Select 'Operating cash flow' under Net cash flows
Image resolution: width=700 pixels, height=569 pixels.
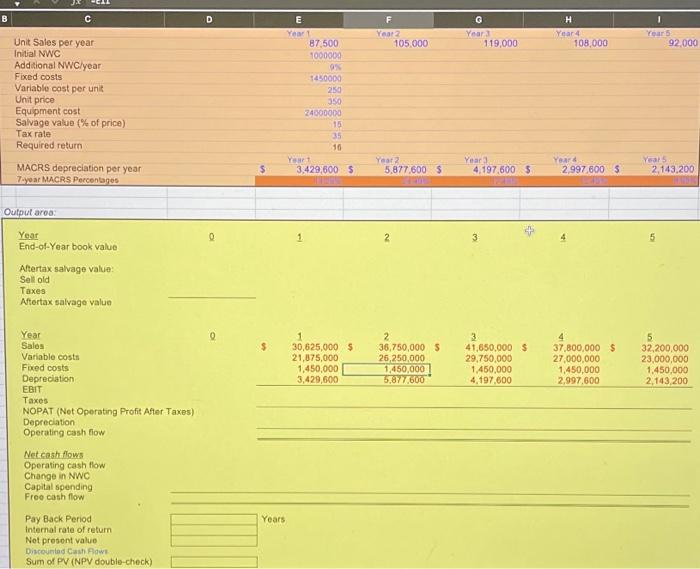[x=65, y=465]
